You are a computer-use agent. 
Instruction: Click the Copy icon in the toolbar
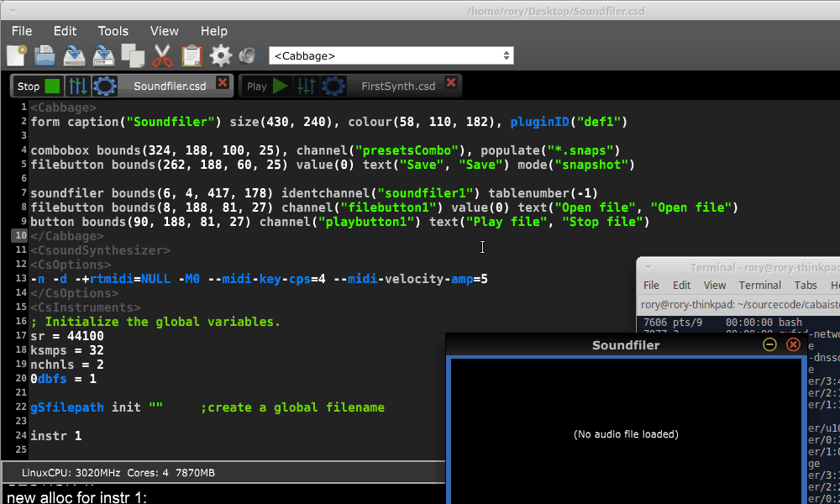(x=132, y=56)
